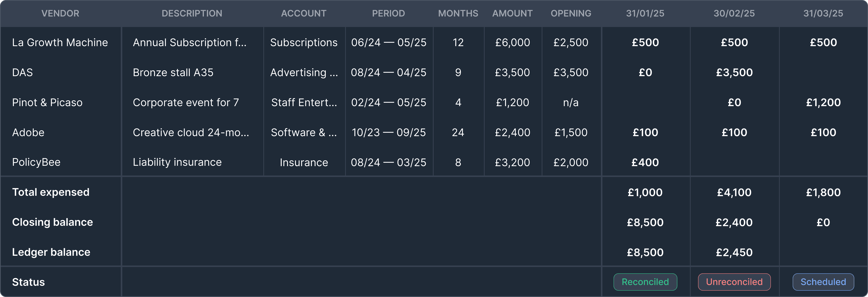Click the Opening column header
Viewport: 868px width, 297px height.
(x=571, y=13)
